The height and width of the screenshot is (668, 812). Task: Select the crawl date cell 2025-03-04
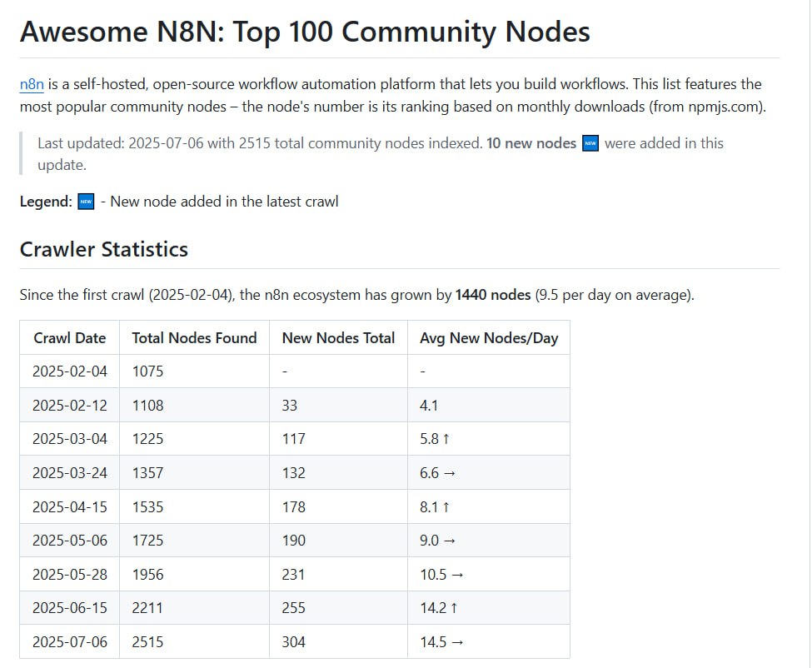click(x=70, y=439)
